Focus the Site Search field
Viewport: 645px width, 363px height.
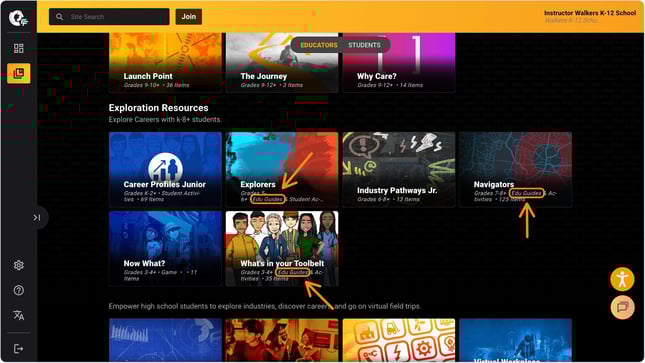109,17
